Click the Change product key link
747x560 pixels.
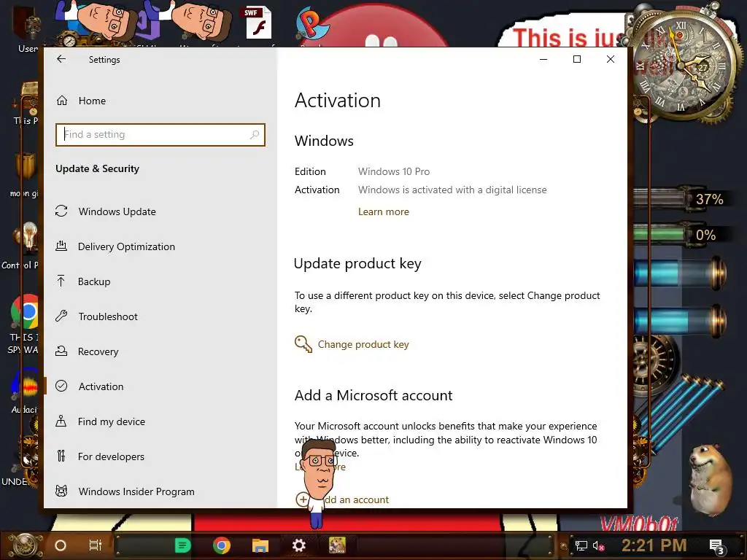(363, 344)
